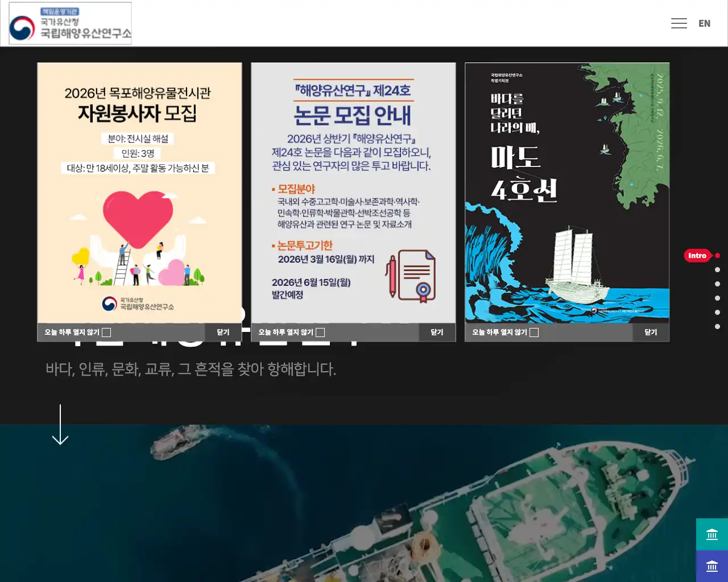Switch the site language to EN
Image resolution: width=728 pixels, height=582 pixels.
tap(704, 23)
